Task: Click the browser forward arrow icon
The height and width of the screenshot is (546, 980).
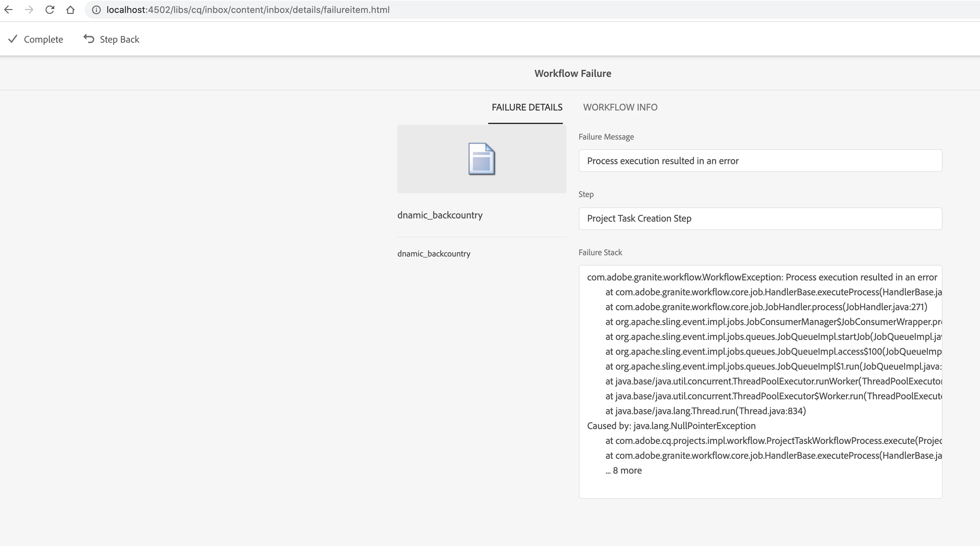Action: pos(29,10)
